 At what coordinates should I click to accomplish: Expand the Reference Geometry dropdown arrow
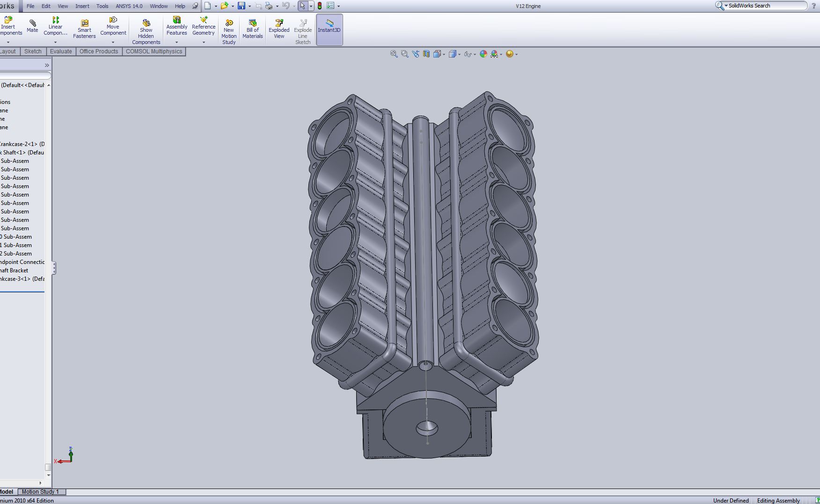204,43
